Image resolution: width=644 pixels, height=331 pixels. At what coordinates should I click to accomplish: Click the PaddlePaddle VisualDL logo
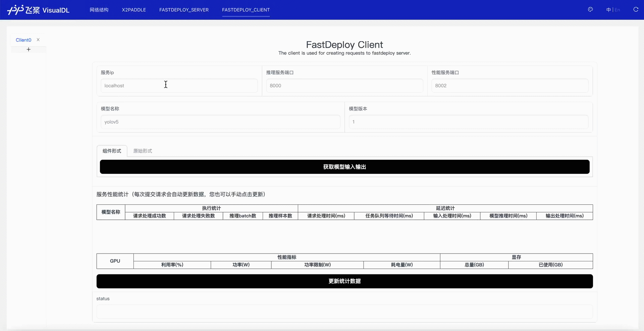pyautogui.click(x=38, y=10)
